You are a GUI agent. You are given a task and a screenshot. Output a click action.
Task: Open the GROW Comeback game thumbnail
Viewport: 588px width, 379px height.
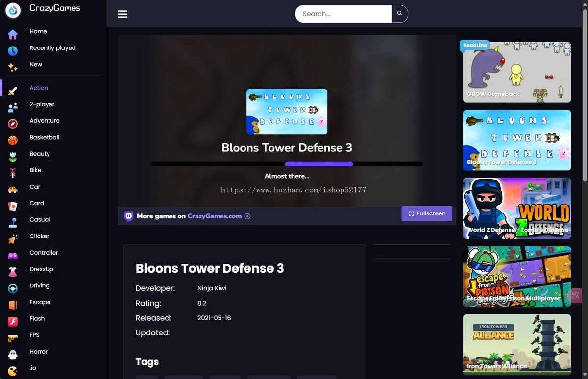pos(517,72)
